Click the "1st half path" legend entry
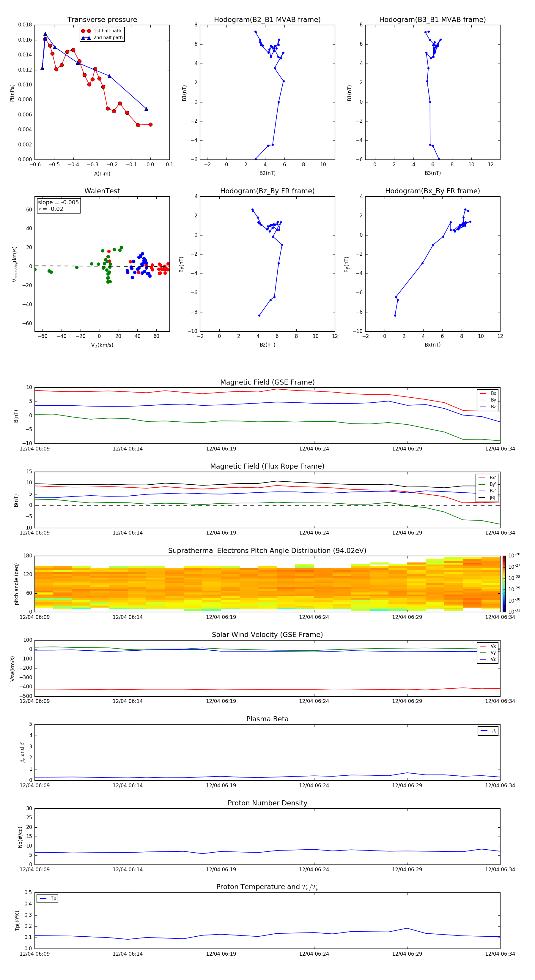535x980 pixels. [102, 31]
